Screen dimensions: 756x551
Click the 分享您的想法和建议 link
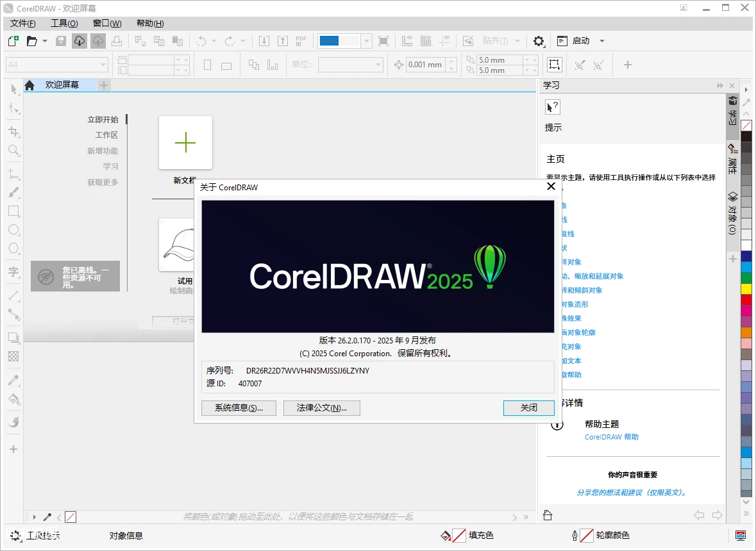coord(632,492)
